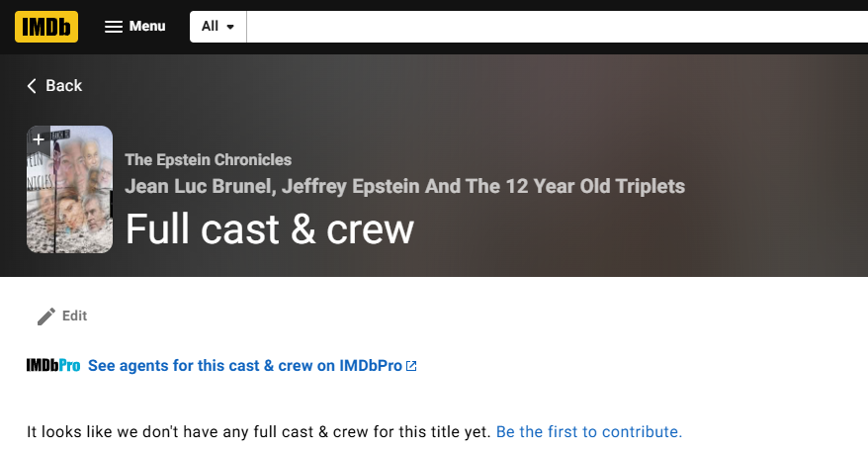This screenshot has height=452, width=868.
Task: Open the Jean Luc Brunel episode title
Action: click(x=405, y=186)
